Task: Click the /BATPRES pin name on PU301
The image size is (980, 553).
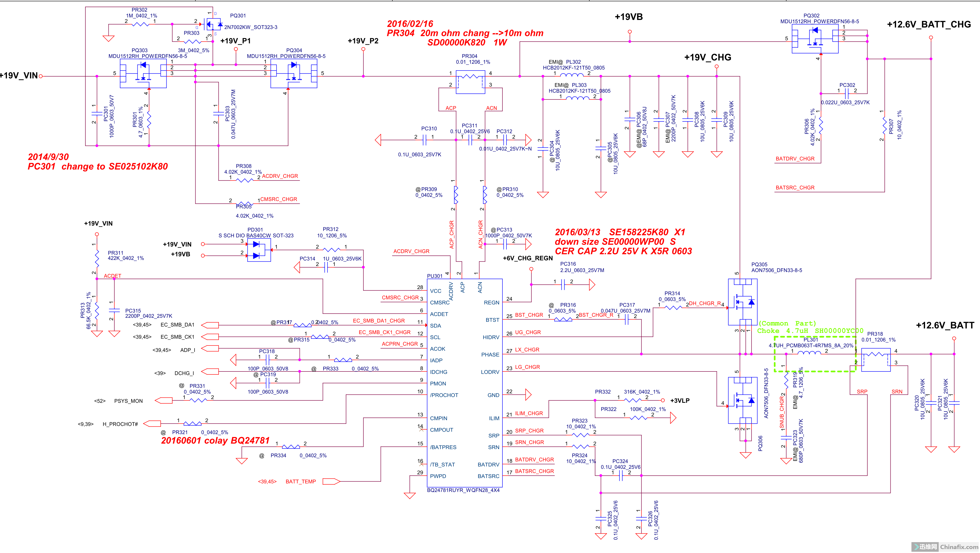Action: [x=443, y=447]
